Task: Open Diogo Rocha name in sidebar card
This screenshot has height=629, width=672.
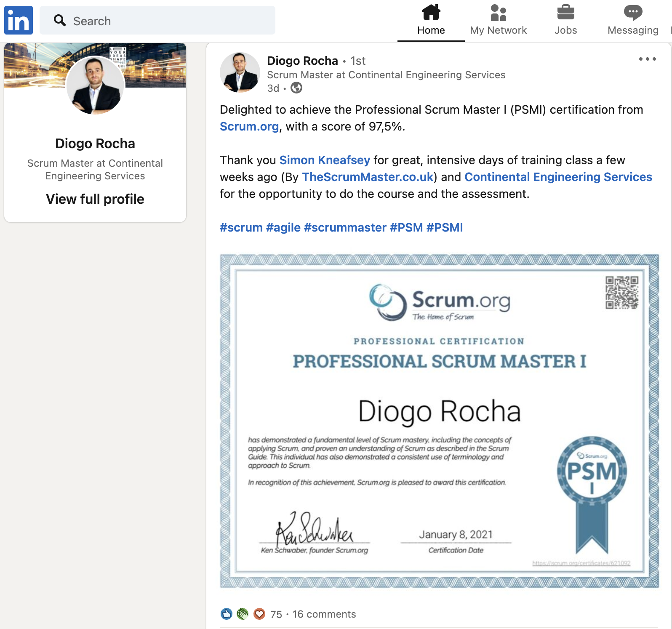Action: [95, 144]
